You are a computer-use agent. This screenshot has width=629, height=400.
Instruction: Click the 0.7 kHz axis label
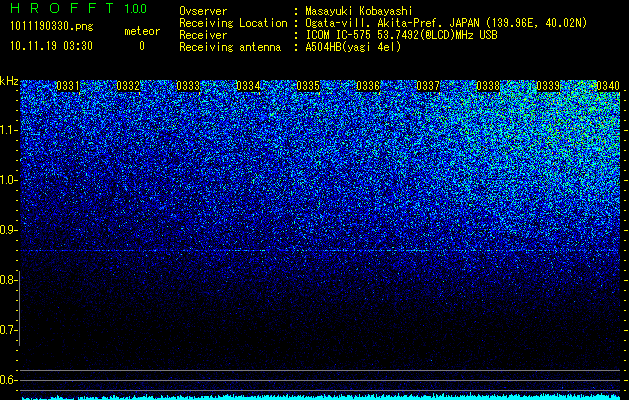8,330
